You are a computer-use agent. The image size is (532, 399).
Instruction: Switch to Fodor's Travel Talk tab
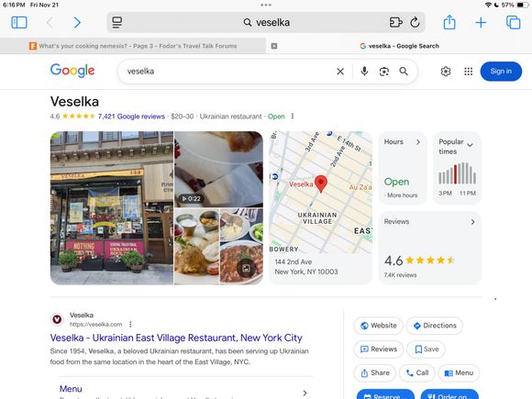(133, 46)
